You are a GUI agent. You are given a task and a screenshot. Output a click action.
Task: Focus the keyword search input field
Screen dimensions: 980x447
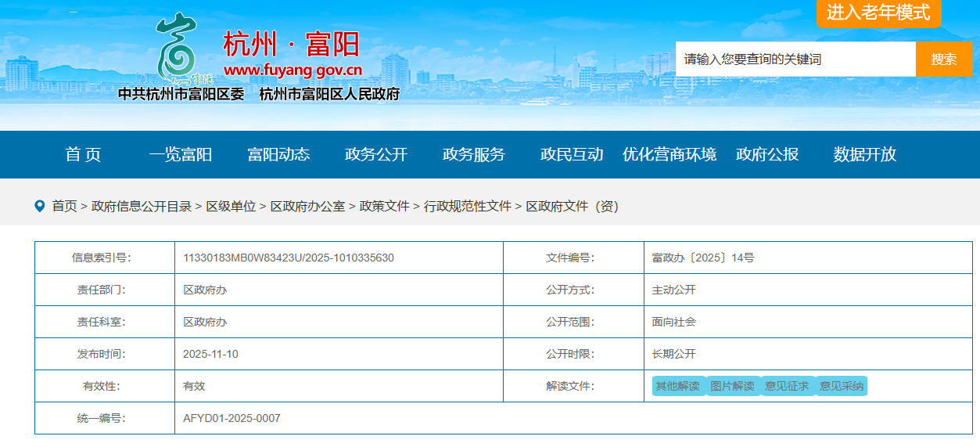(796, 59)
